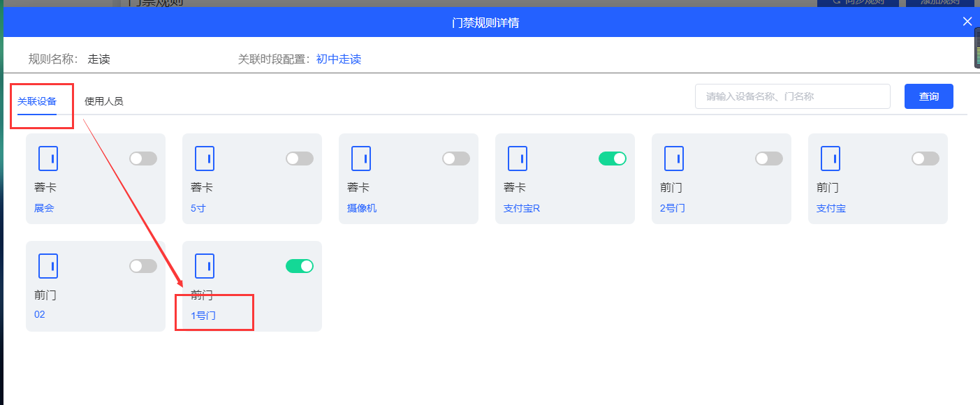Screen dimensions: 980x405
Task: Enable the toggle for 展会 device
Action: tap(143, 159)
